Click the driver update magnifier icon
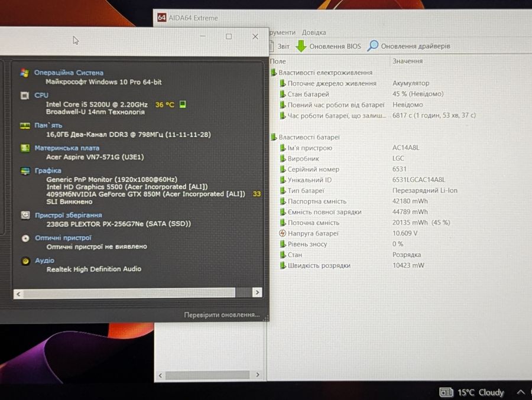The height and width of the screenshot is (400, 532). pyautogui.click(x=372, y=45)
